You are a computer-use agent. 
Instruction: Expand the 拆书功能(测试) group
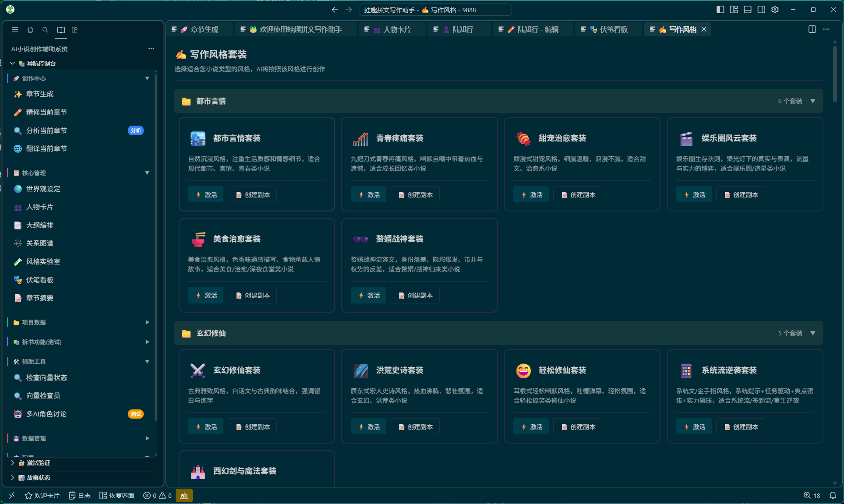click(147, 342)
